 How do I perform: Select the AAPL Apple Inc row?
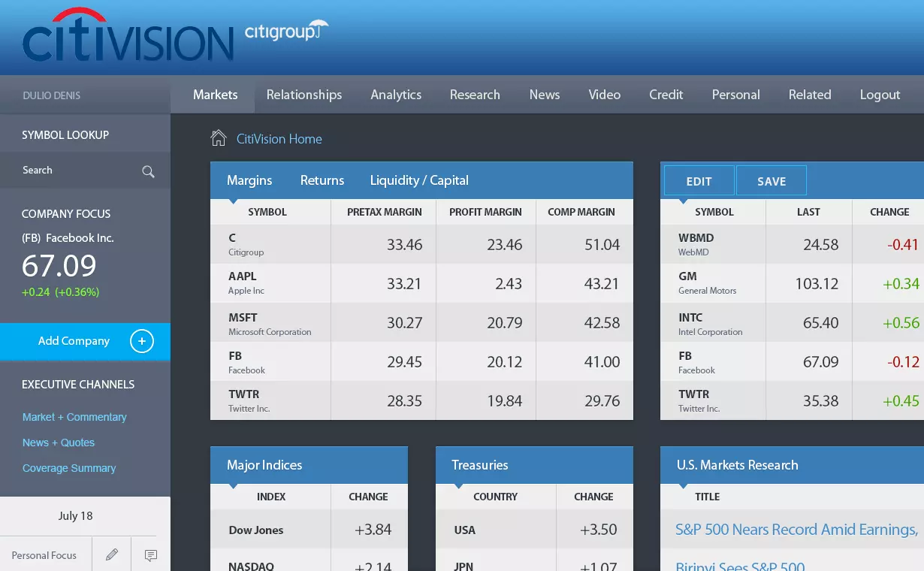click(x=421, y=283)
